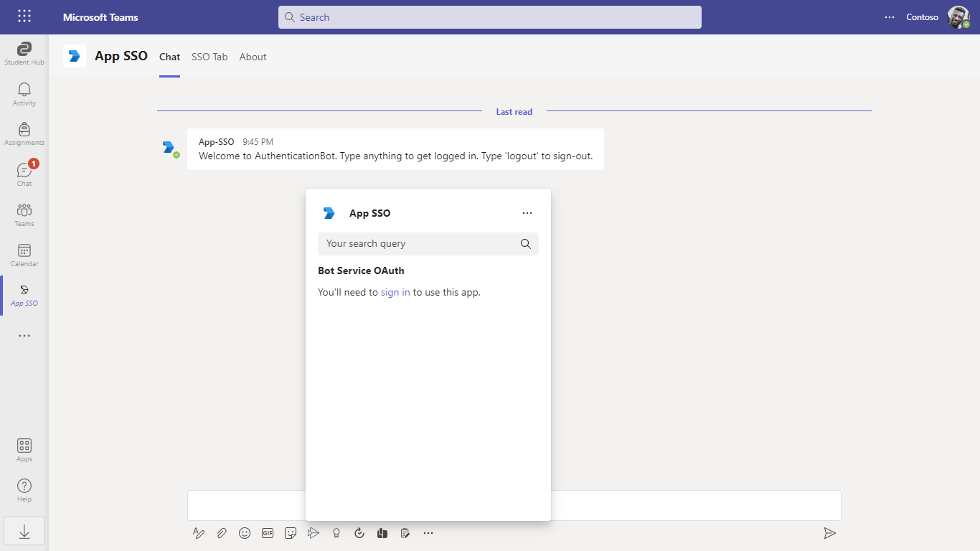
Task: Open Help in the sidebar
Action: click(24, 491)
